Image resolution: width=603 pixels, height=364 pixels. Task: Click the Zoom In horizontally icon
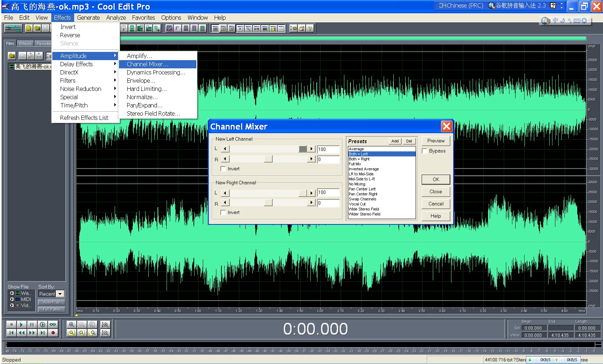coord(72,324)
